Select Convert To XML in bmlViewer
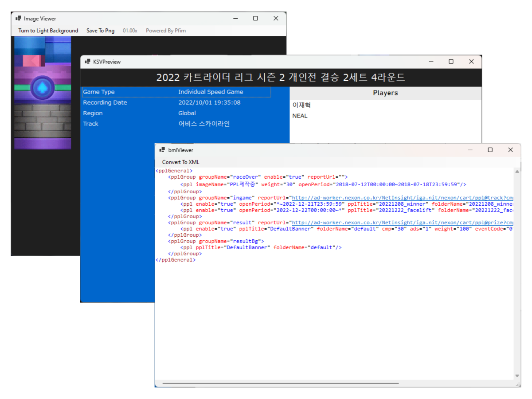 click(180, 162)
